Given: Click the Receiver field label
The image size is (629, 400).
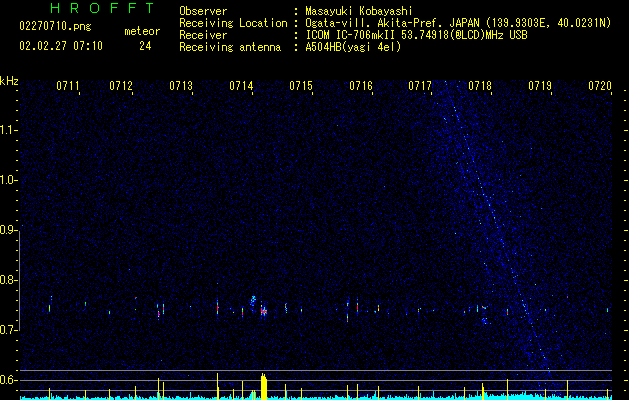Looking at the screenshot, I should tap(203, 35).
